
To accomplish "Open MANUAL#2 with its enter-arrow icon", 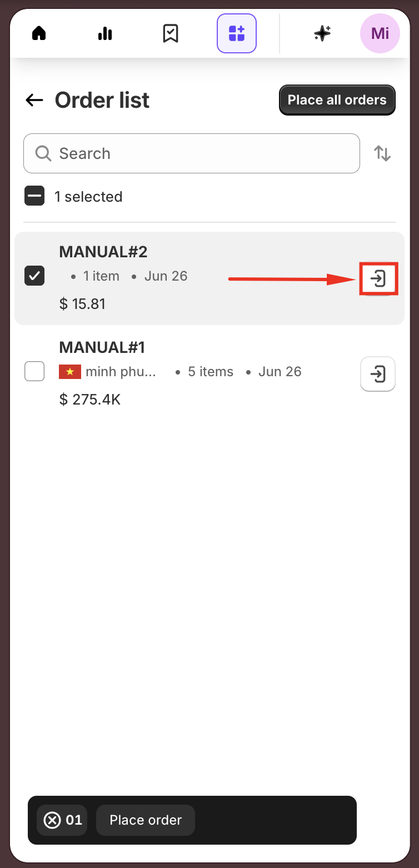I will pyautogui.click(x=378, y=278).
